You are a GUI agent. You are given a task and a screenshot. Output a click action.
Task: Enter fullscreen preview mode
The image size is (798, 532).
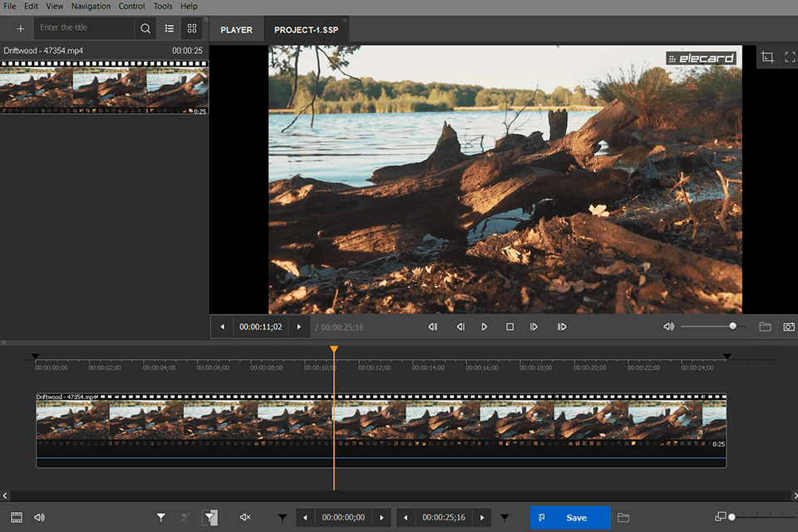pyautogui.click(x=790, y=57)
